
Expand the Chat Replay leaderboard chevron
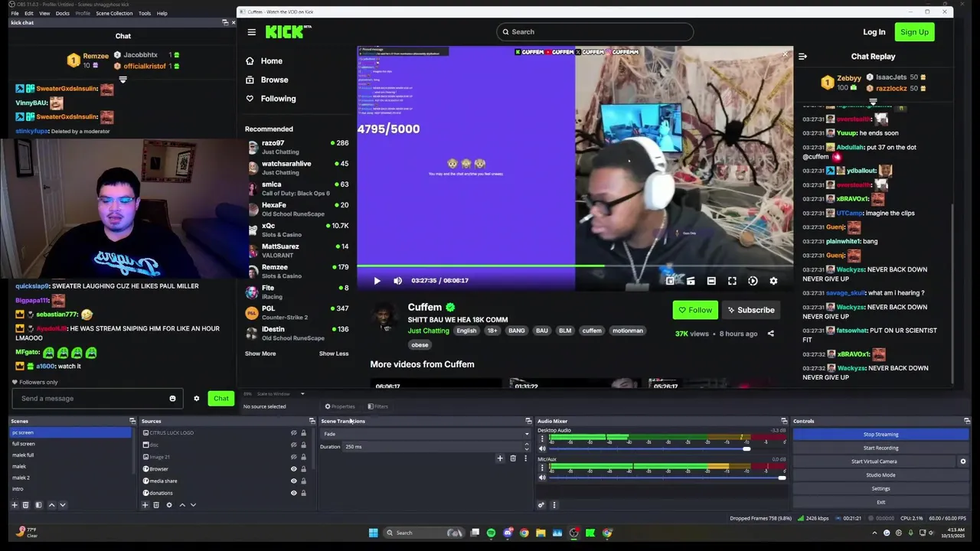[873, 101]
